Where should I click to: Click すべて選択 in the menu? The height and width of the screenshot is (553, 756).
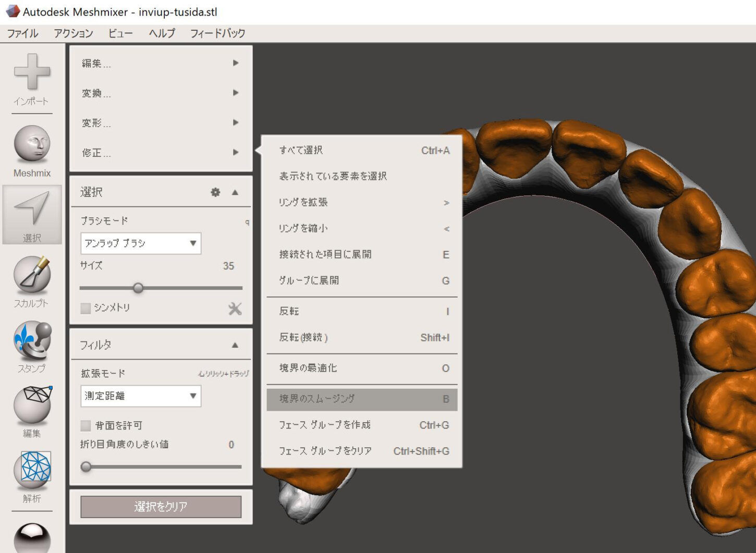click(361, 151)
